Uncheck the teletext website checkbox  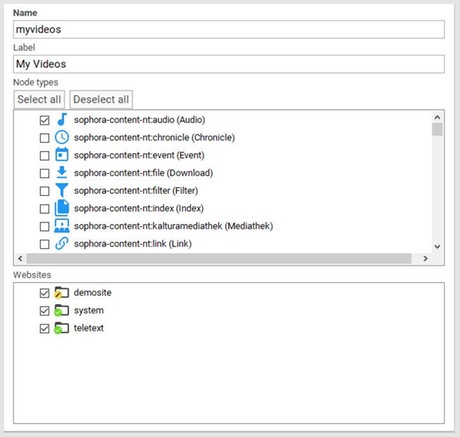tap(44, 328)
